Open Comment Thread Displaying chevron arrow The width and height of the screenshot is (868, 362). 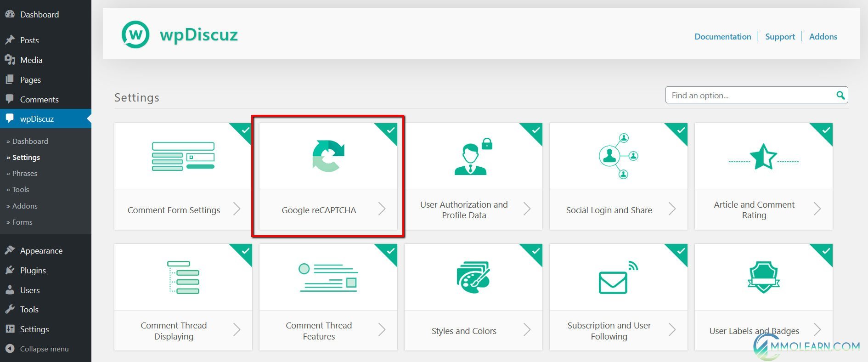pyautogui.click(x=237, y=329)
